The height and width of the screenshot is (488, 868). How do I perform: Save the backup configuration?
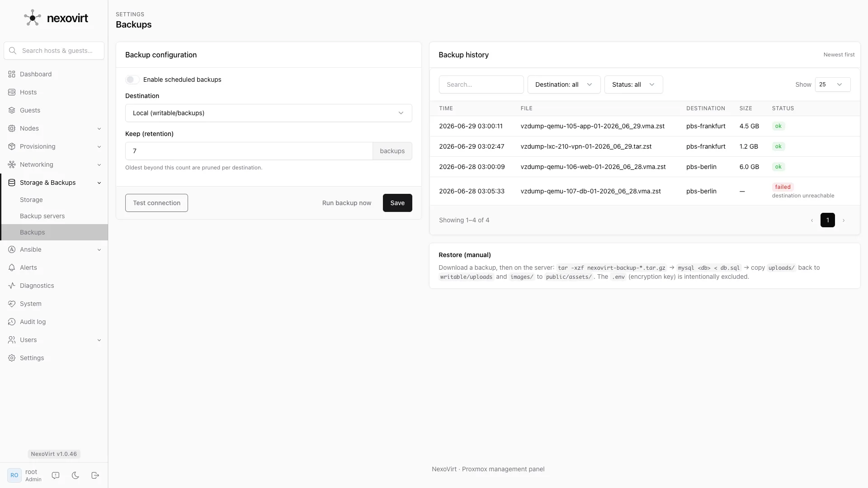point(397,203)
